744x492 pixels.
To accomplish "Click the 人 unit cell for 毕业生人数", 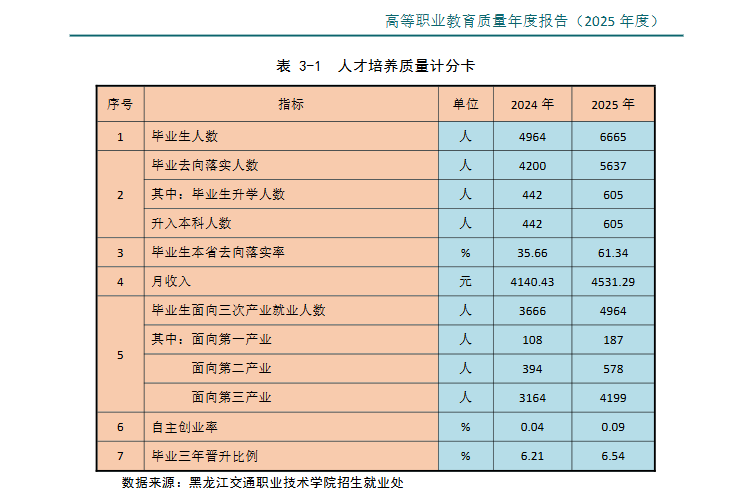I will coord(465,137).
